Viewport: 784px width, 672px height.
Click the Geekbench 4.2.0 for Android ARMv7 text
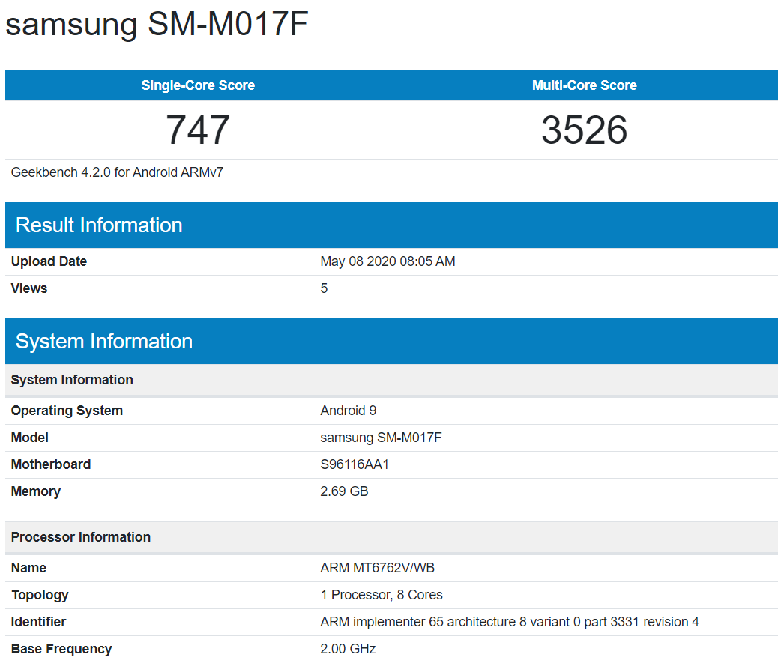pyautogui.click(x=117, y=172)
